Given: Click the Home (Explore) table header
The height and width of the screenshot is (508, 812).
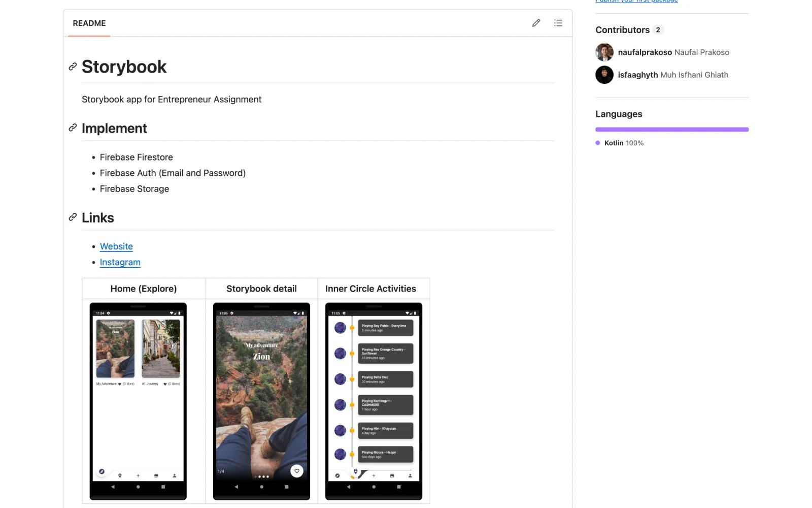Looking at the screenshot, I should point(144,289).
